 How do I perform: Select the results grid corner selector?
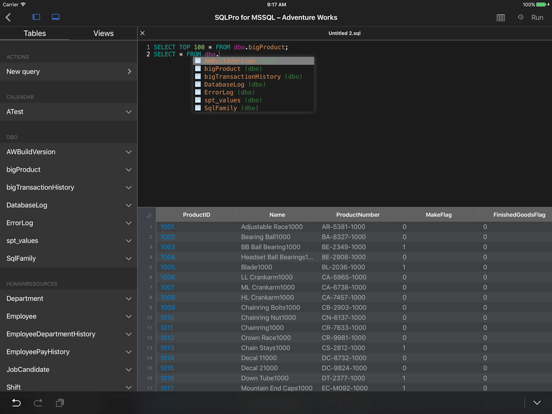(x=148, y=215)
